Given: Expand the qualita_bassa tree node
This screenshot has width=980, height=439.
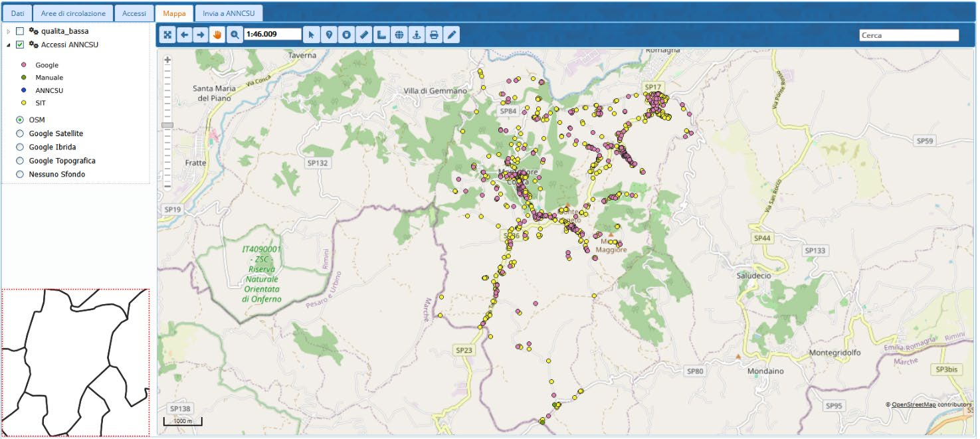Looking at the screenshot, I should [x=9, y=31].
